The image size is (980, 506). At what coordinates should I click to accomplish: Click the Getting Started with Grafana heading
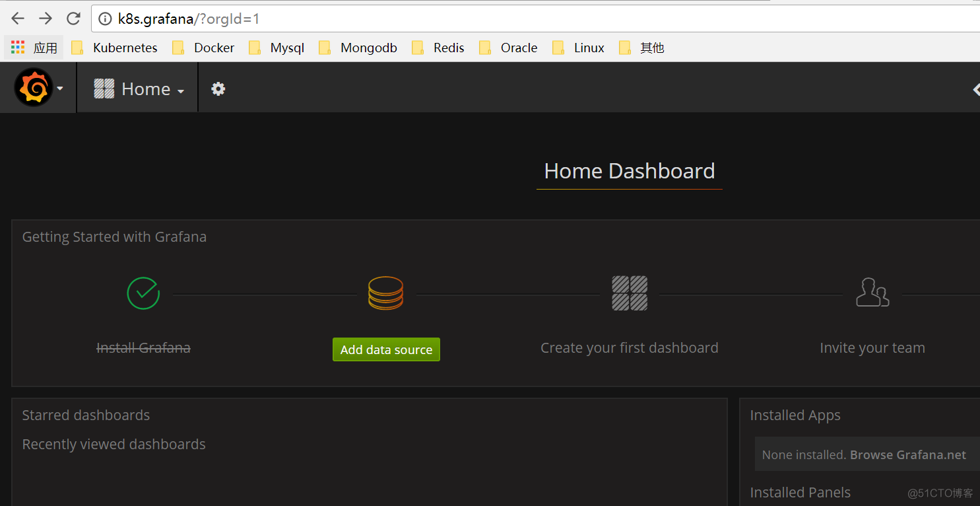114,236
